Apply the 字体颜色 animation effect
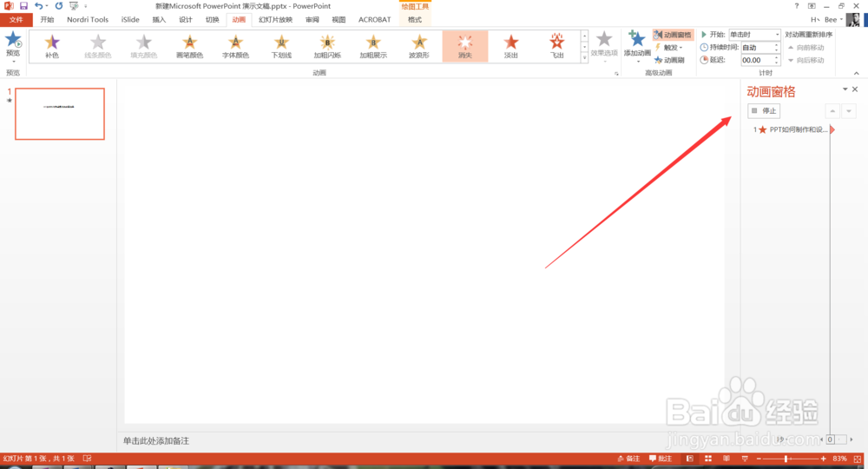Viewport: 868px width, 469px height. (236, 46)
